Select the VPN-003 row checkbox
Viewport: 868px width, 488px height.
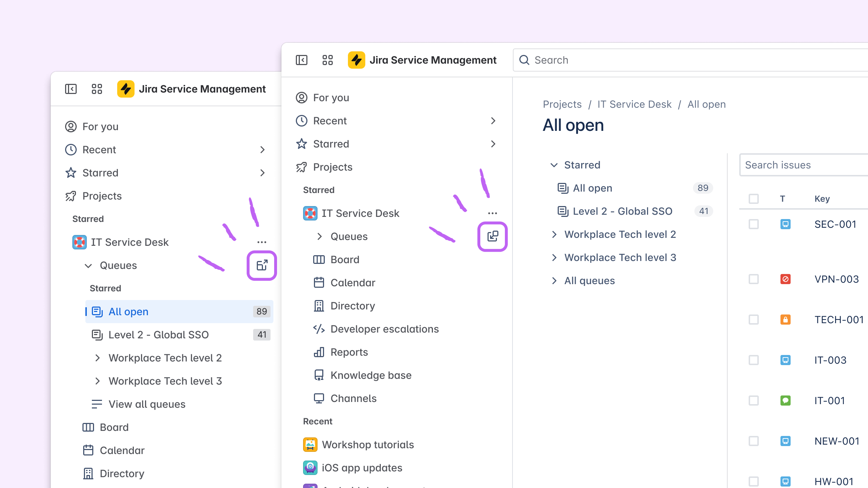[x=754, y=279]
